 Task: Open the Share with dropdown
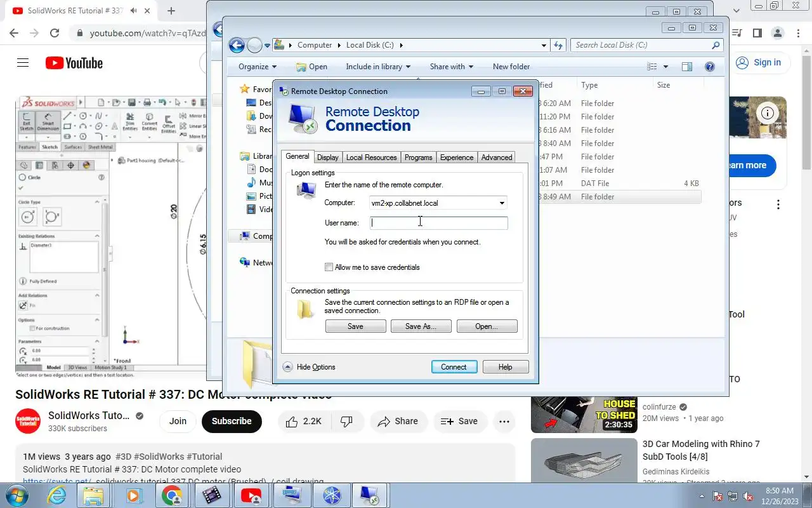point(452,67)
